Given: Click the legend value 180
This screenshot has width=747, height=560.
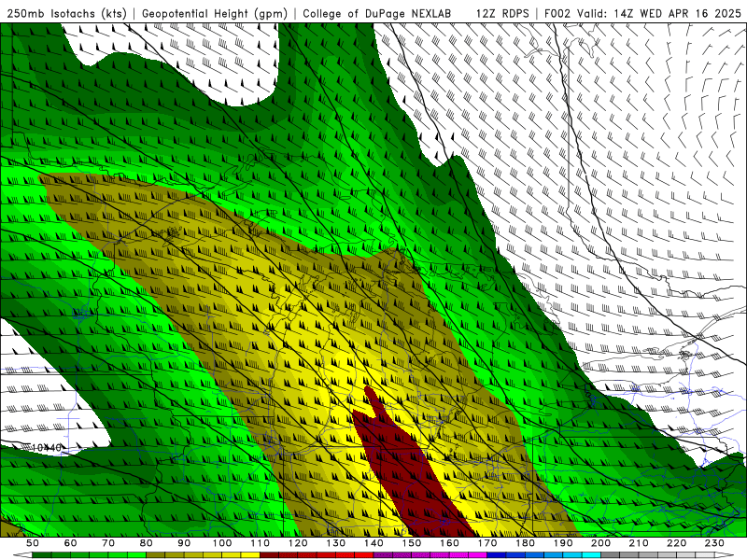Looking at the screenshot, I should tap(525, 543).
